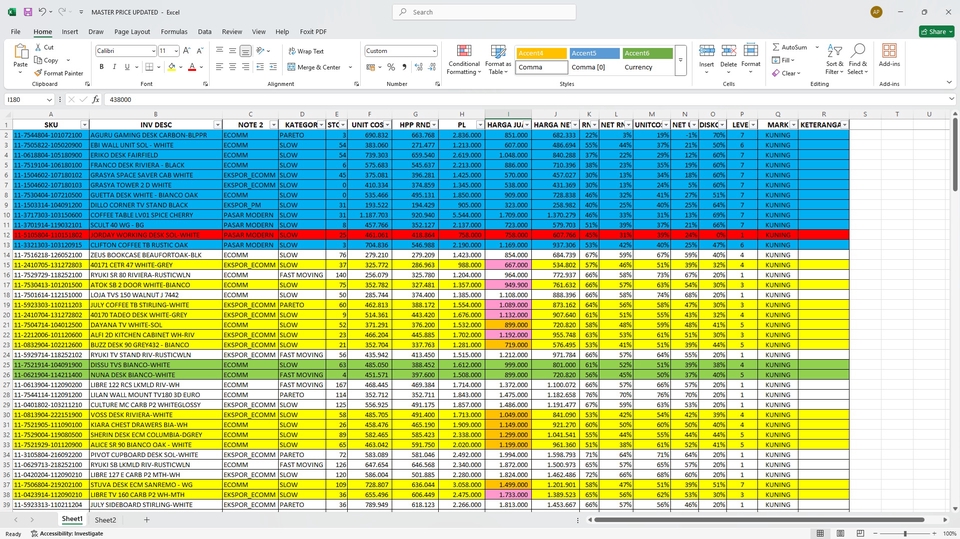Apply Comma Style format

coord(403,67)
